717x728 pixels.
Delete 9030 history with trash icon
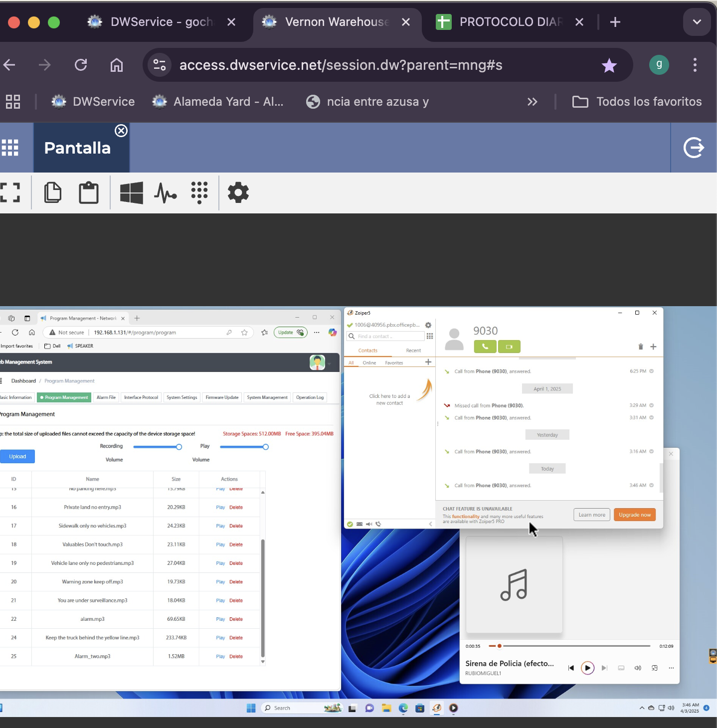coord(641,347)
